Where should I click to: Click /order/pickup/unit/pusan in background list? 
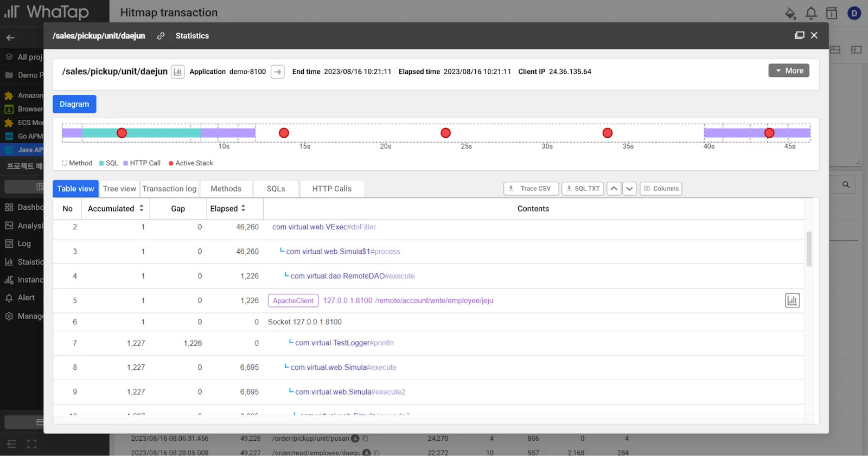(x=310, y=439)
